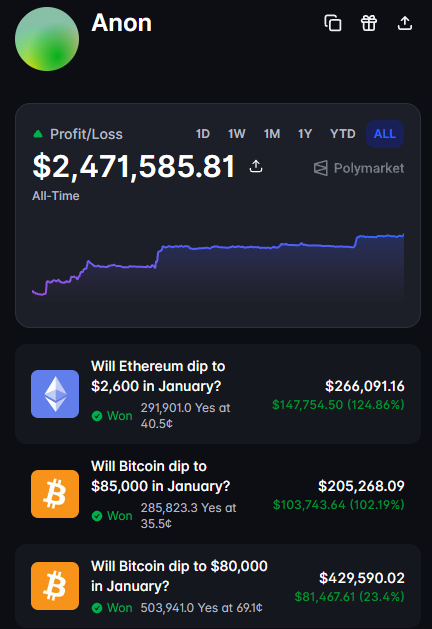This screenshot has width=432, height=629.
Task: Click the copy address icon
Action: click(x=333, y=23)
